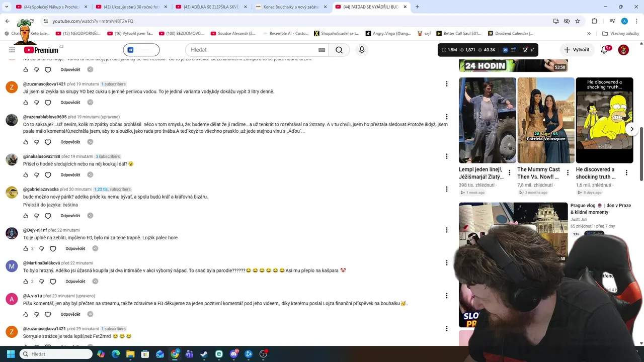Dislike the comment by @ruzenablablova9695

coord(37,142)
